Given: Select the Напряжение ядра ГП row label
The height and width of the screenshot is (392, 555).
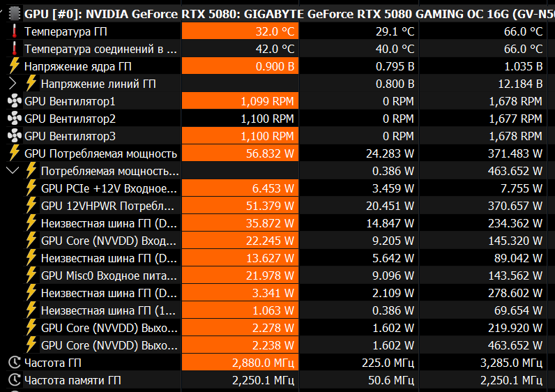Looking at the screenshot, I should (x=78, y=66).
